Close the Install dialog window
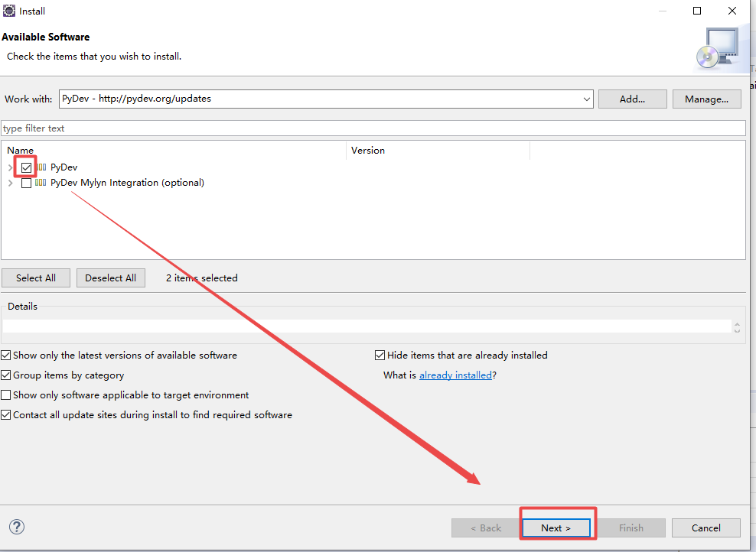The width and height of the screenshot is (756, 552). 732,11
